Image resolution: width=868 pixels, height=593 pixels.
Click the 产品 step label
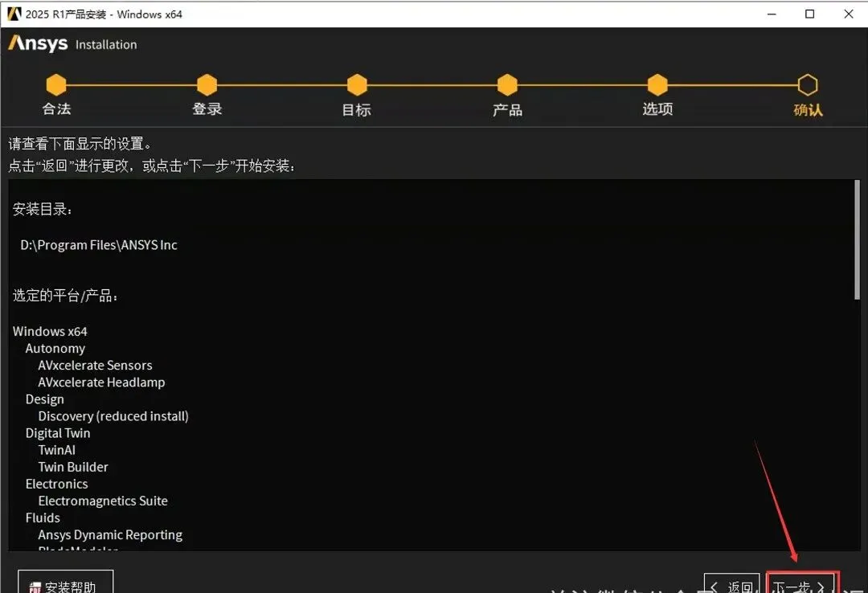[x=508, y=109]
